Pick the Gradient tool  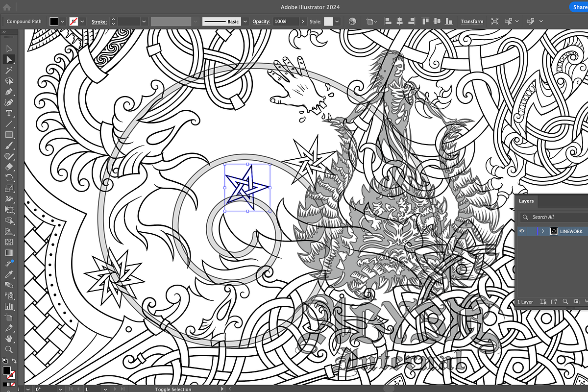coord(9,253)
